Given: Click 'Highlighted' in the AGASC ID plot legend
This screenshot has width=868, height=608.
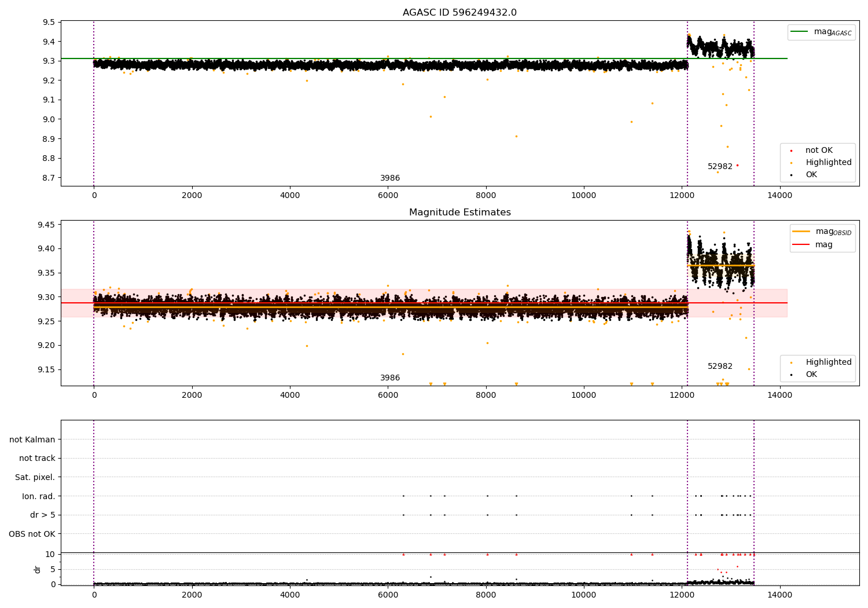Looking at the screenshot, I should [x=828, y=163].
